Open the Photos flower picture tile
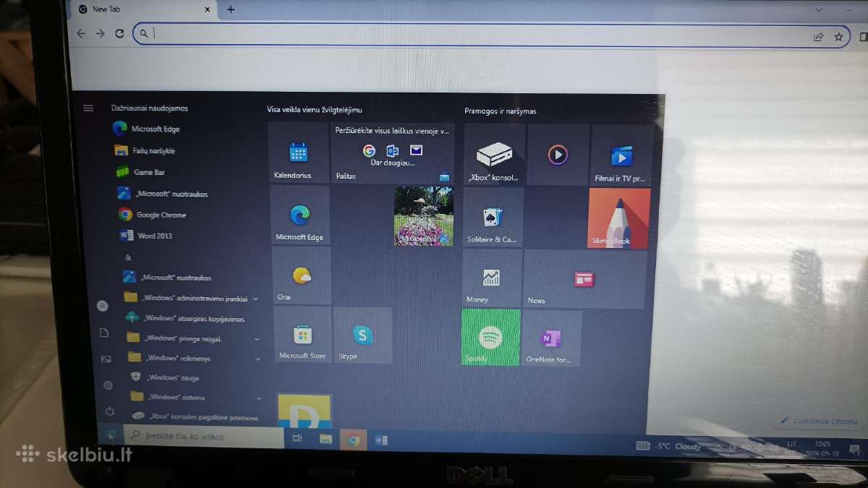868x488 pixels. (423, 215)
